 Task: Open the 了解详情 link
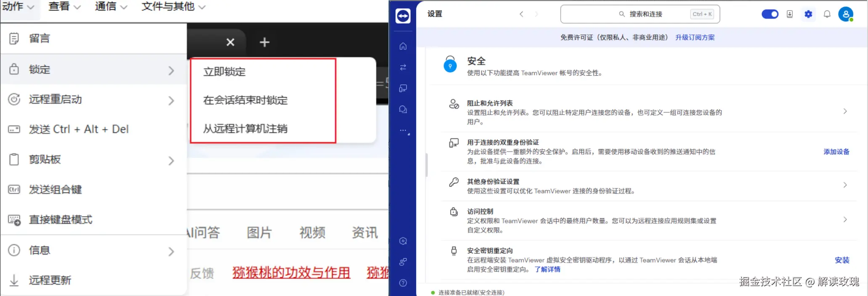coord(547,270)
